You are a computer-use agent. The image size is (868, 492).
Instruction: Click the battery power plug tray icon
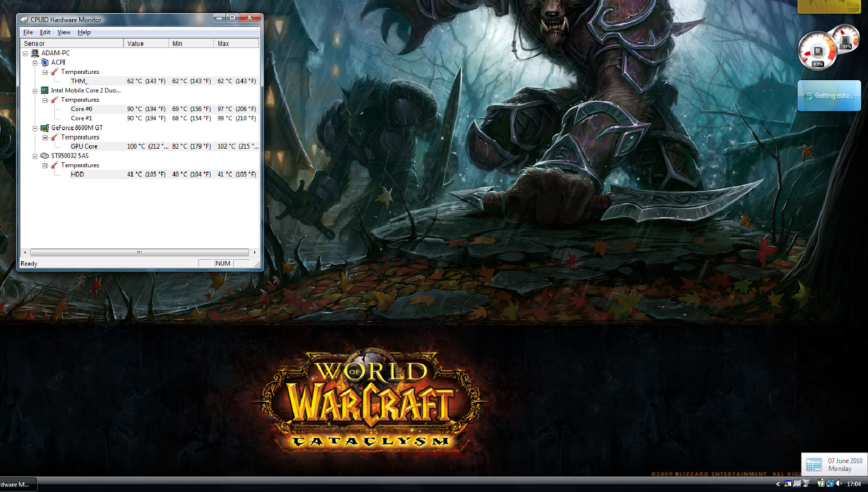pos(821,483)
